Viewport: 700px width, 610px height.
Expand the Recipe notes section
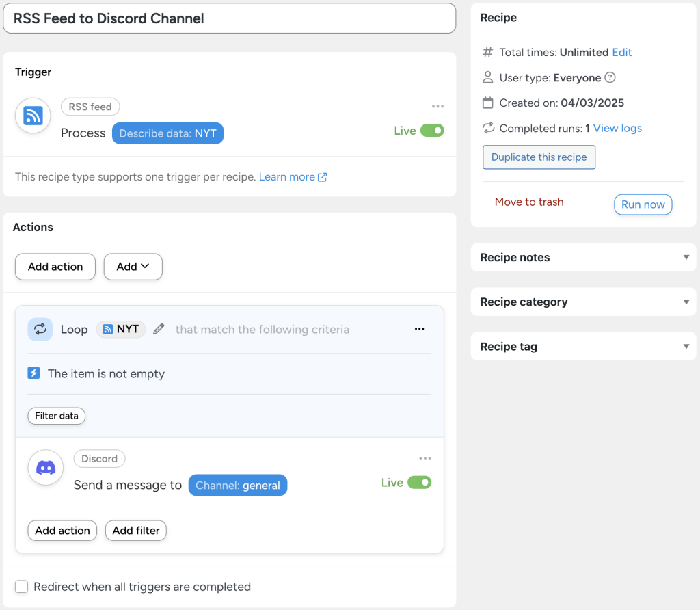[686, 257]
